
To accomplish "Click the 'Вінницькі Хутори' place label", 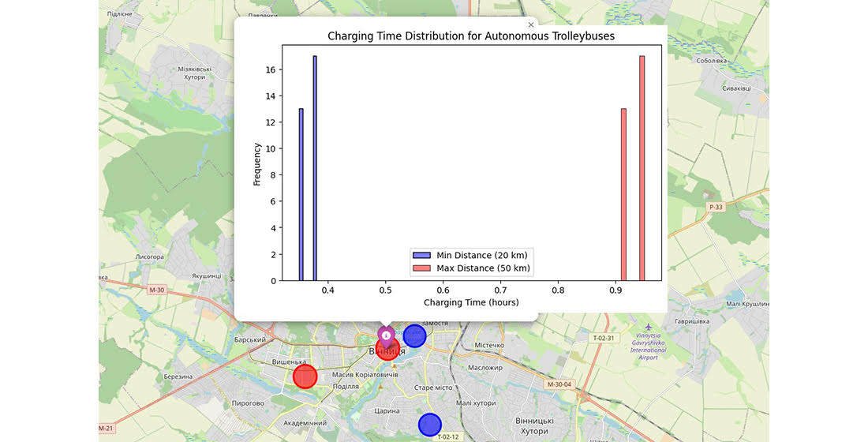I will [534, 426].
